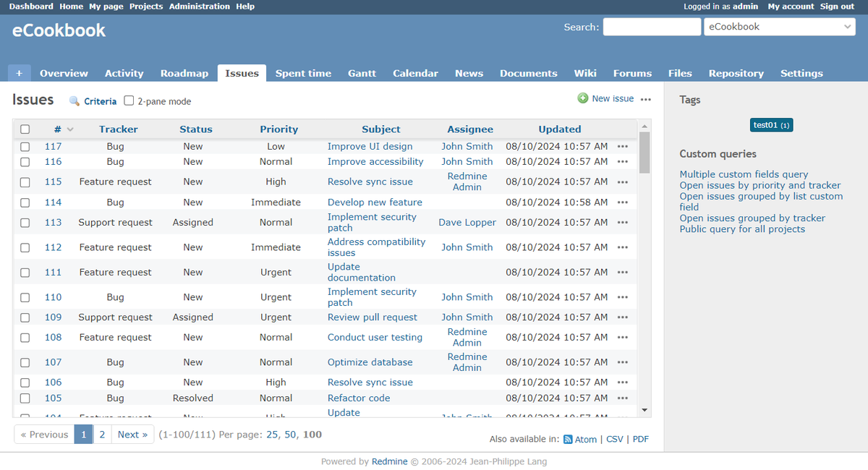
Task: Check the box for issue 109
Action: [25, 317]
